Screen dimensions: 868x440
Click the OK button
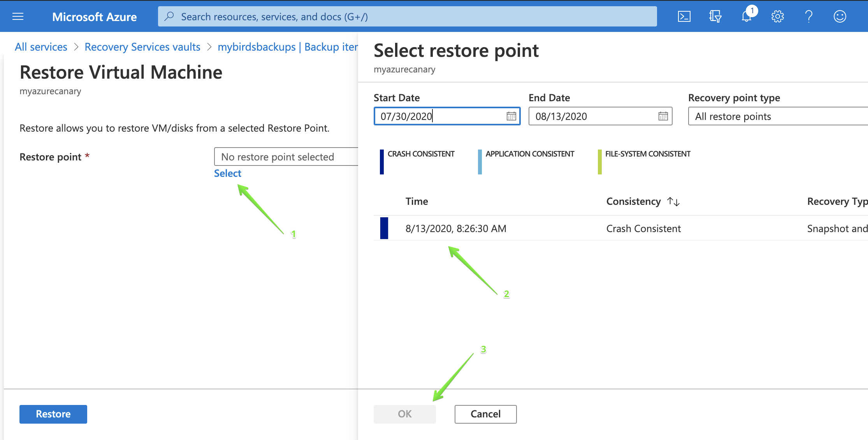pyautogui.click(x=405, y=414)
